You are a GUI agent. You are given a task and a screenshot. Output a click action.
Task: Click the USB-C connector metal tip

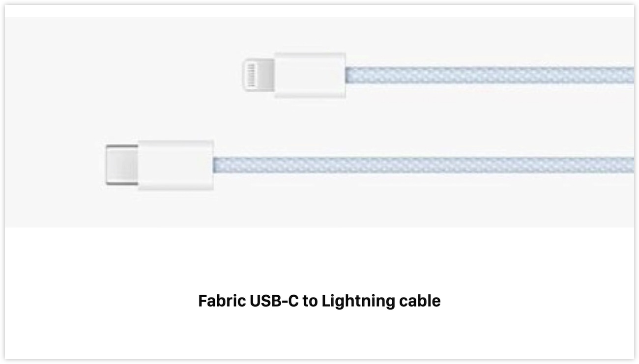tap(122, 165)
